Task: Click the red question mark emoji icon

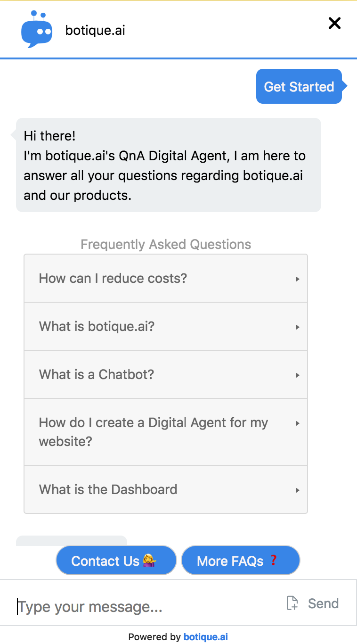Action: tap(273, 561)
